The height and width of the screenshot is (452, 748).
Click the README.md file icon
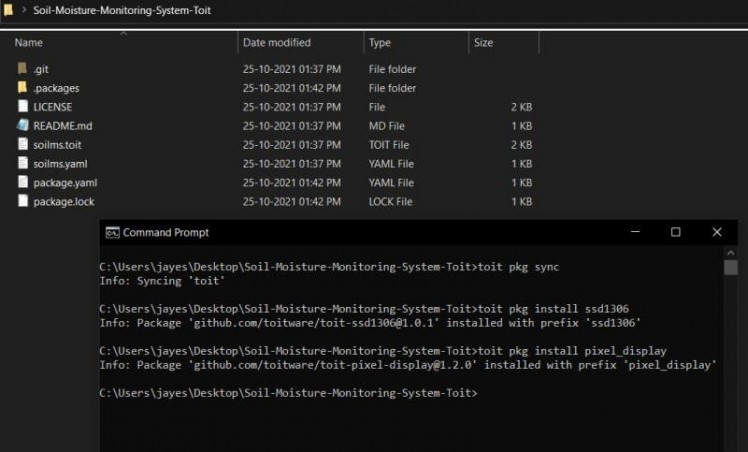tap(23, 126)
